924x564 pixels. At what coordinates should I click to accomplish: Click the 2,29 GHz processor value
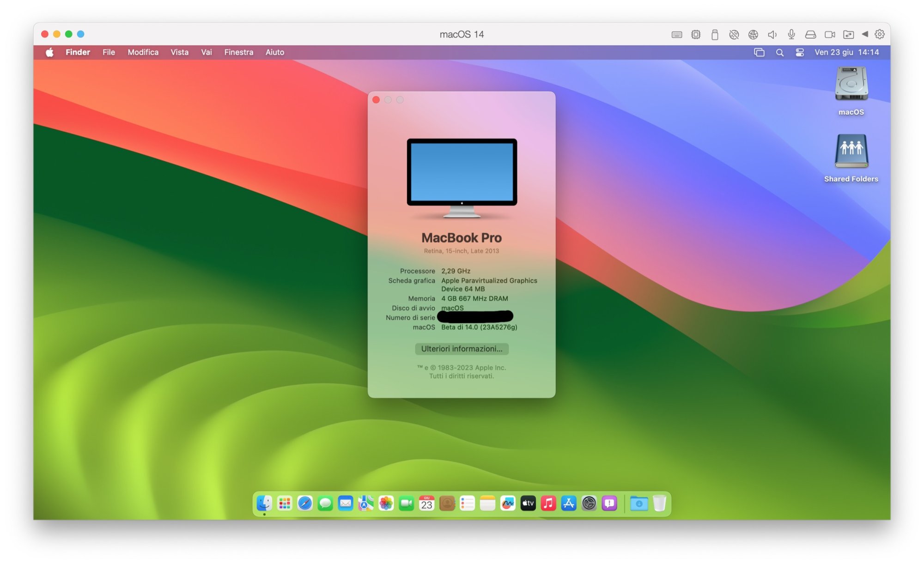click(x=456, y=271)
